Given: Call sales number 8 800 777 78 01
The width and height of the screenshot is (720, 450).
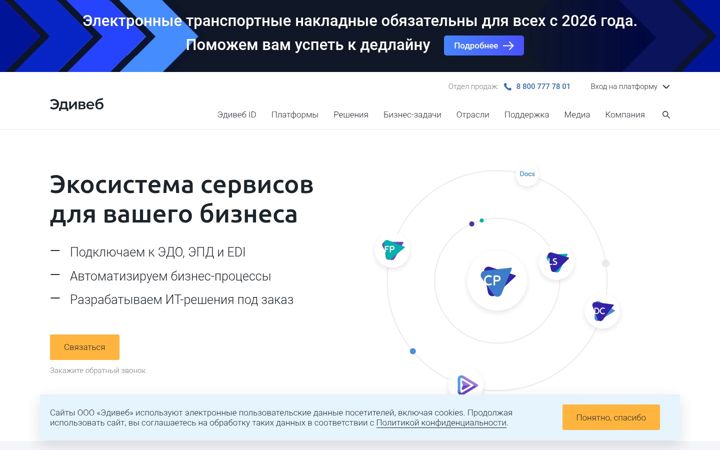Looking at the screenshot, I should (543, 86).
